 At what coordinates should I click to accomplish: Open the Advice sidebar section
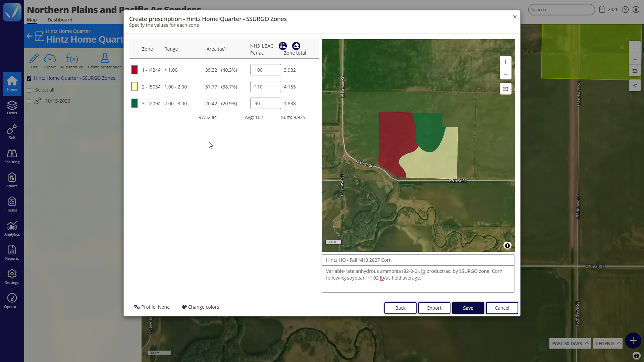tap(12, 180)
